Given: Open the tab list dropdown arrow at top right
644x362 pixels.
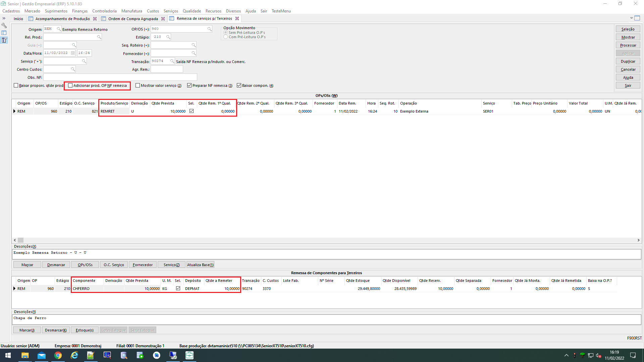Looking at the screenshot, I should point(631,18).
